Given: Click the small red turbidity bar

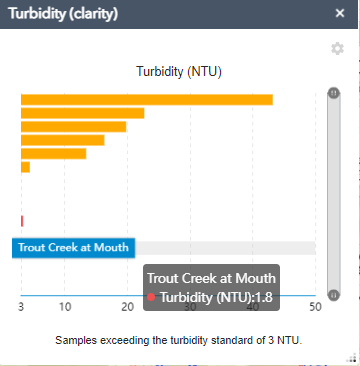Looking at the screenshot, I should (x=22, y=221).
